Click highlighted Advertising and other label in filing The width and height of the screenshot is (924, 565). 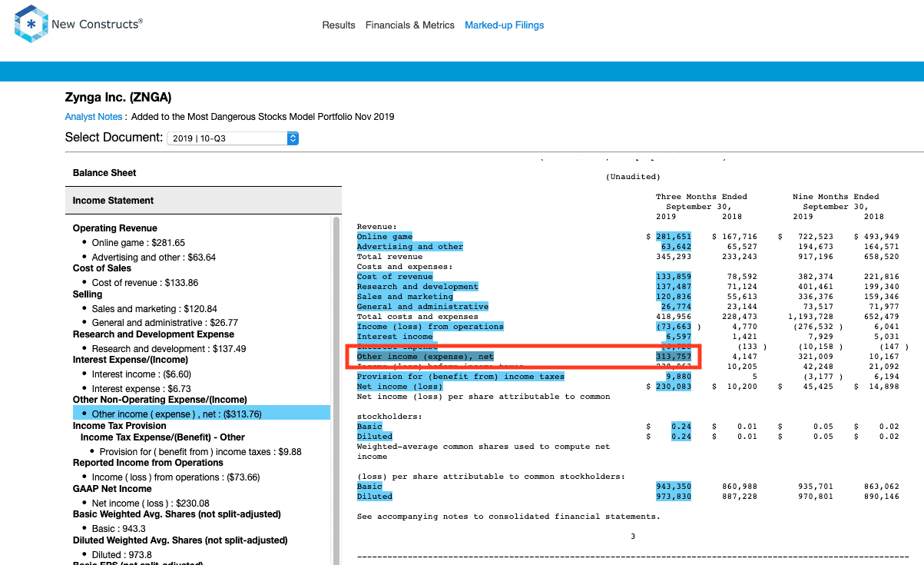coord(410,247)
